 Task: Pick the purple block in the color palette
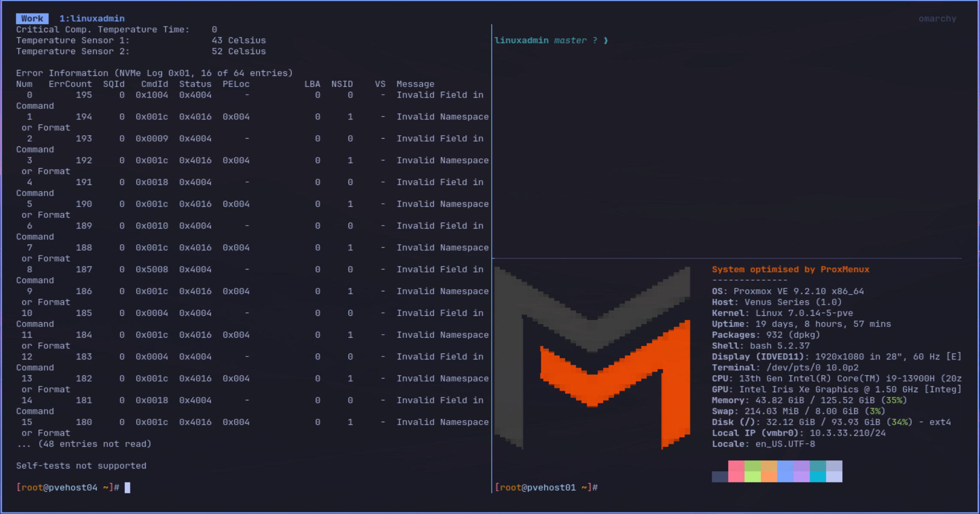click(x=801, y=472)
